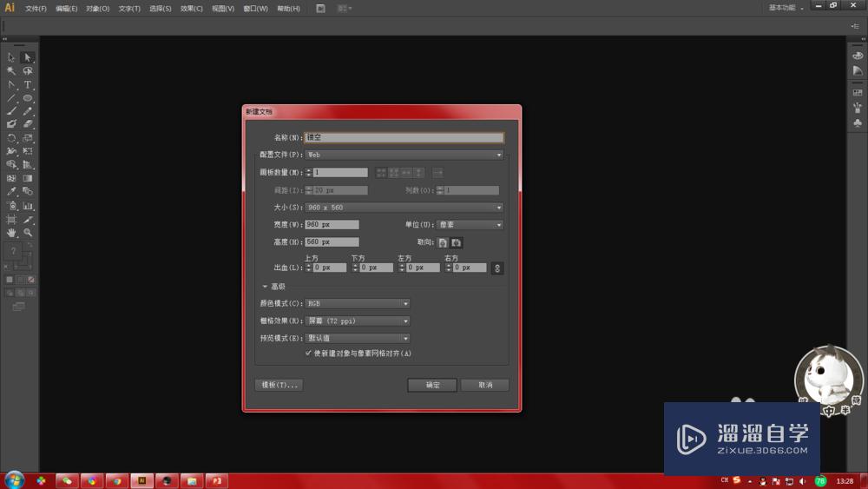This screenshot has width=868, height=489.
Task: Select the Blob Brush tool
Action: pos(11,124)
